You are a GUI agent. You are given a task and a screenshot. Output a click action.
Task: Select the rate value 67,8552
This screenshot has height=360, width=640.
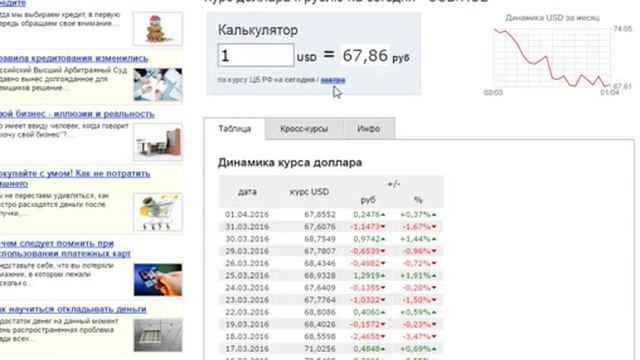pyautogui.click(x=320, y=214)
